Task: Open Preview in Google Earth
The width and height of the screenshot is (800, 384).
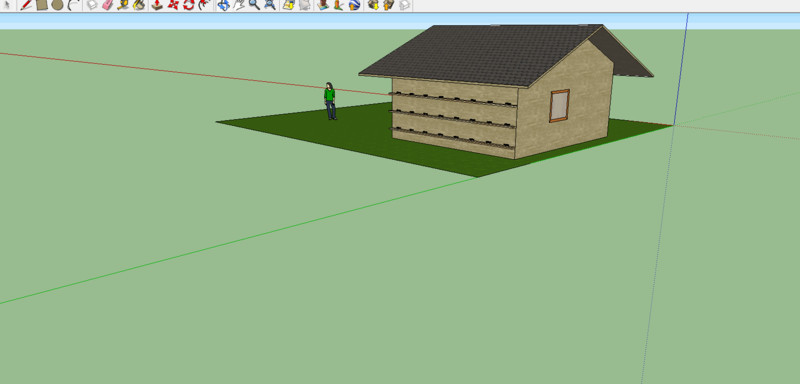Action: (355, 5)
